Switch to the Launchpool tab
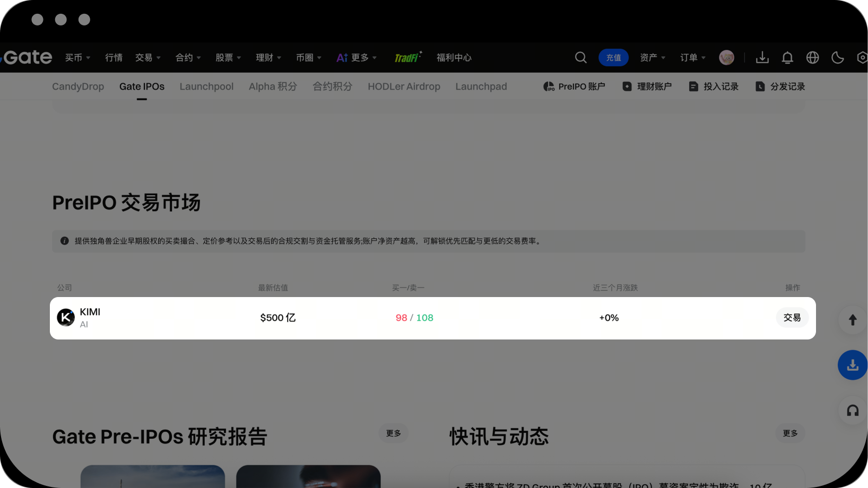Viewport: 868px width, 488px height. pos(206,86)
